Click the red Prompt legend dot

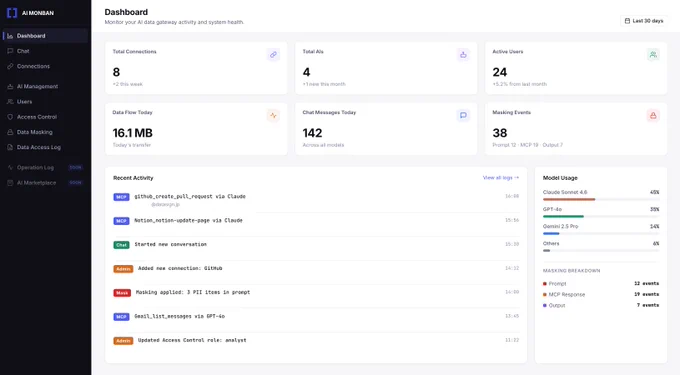coord(545,284)
